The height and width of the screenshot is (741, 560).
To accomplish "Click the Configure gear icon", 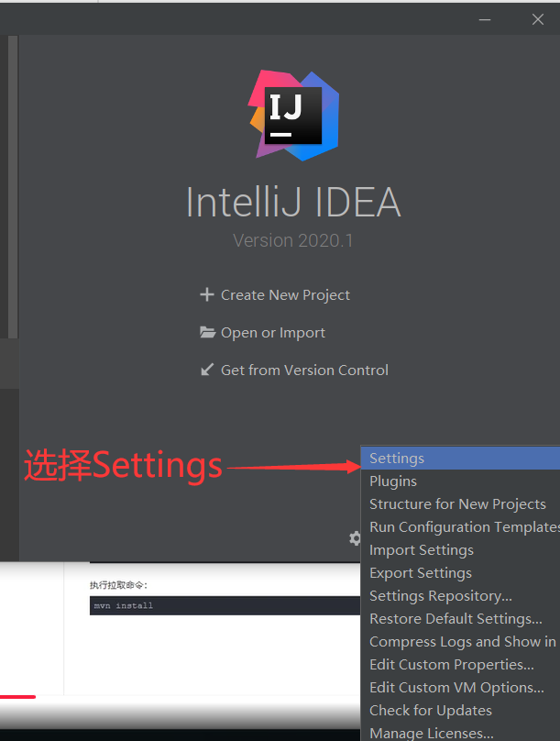I will click(355, 538).
